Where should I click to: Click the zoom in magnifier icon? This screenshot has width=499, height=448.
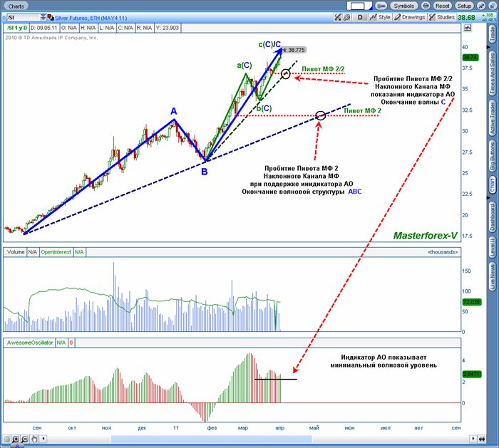tap(15, 439)
